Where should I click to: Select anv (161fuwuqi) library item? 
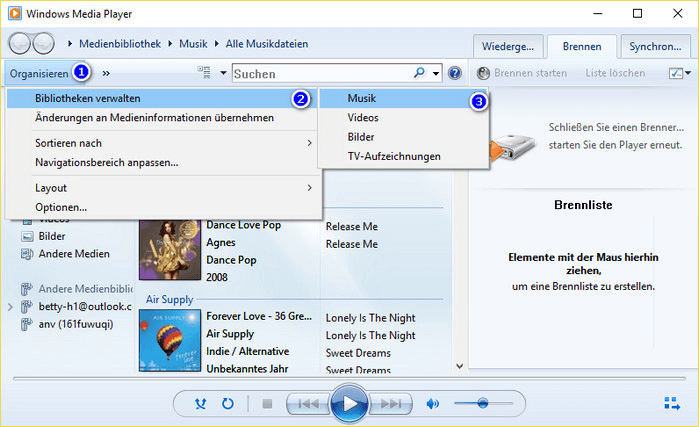(76, 324)
